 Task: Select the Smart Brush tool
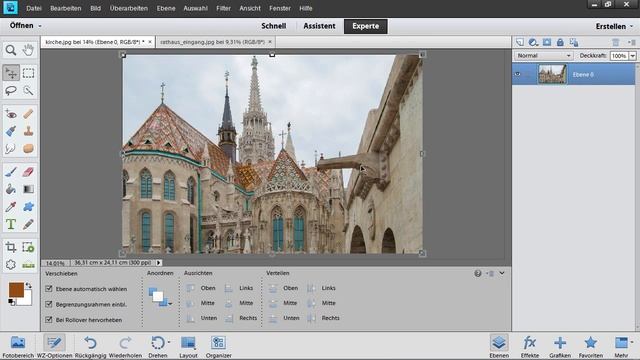click(x=11, y=131)
